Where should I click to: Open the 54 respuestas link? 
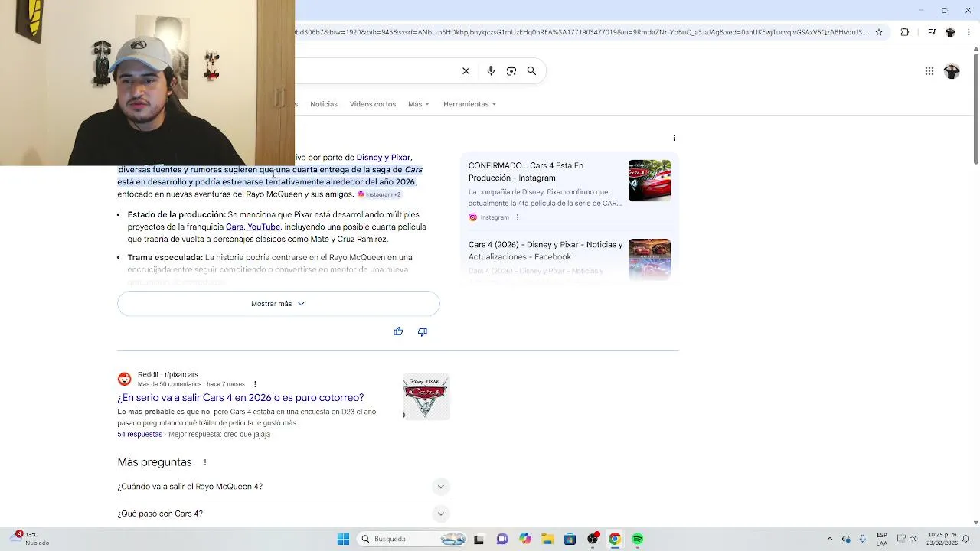pyautogui.click(x=139, y=435)
